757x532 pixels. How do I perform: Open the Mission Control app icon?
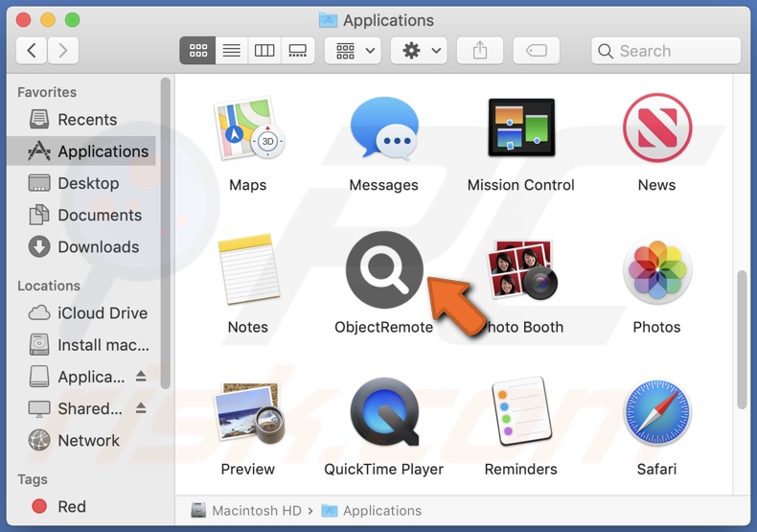[521, 127]
